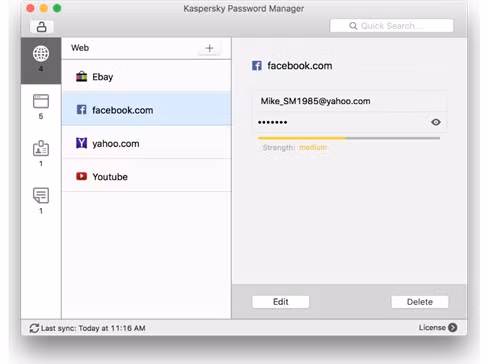This screenshot has height=364, width=488.
Task: Click the password strength bar
Action: pos(349,138)
